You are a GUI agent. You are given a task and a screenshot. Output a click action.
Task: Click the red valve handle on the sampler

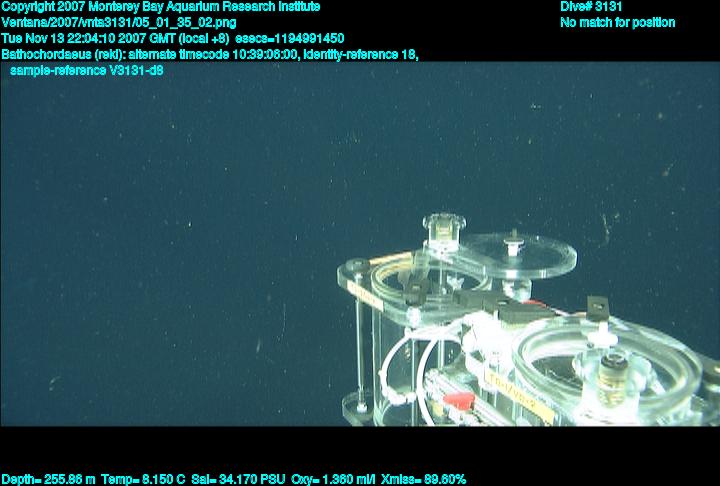457,400
